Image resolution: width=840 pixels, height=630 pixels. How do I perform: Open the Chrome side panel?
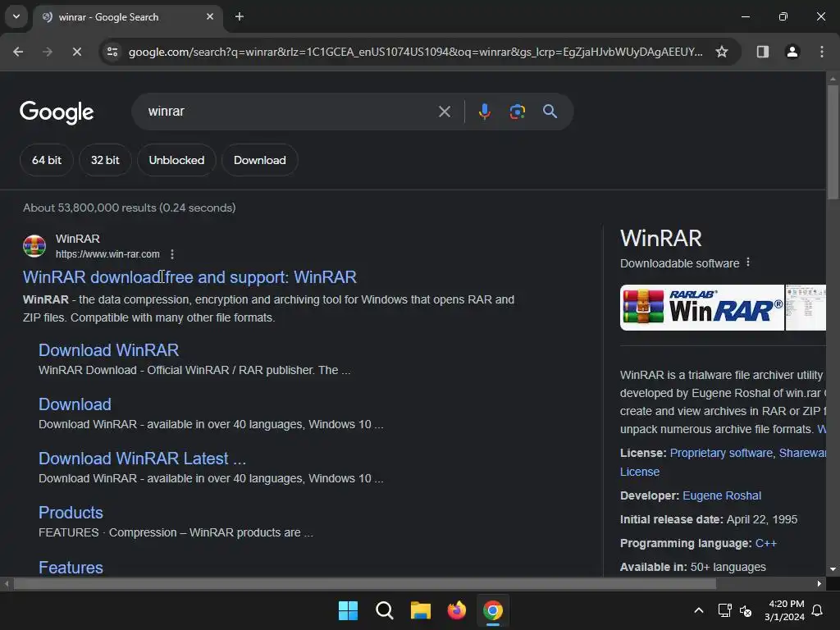[x=762, y=52]
